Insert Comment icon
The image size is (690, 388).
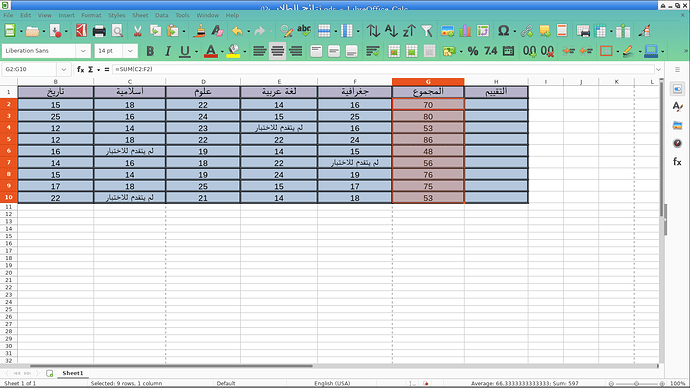point(545,31)
